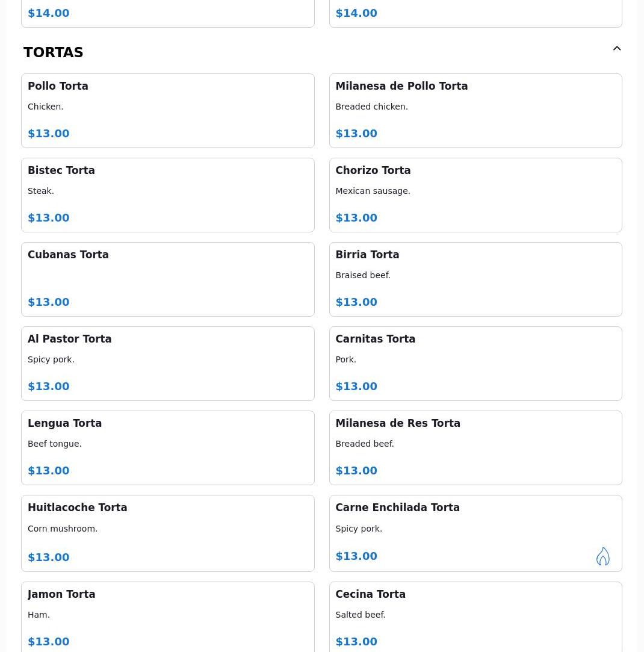
Task: Pick the Cubanas Torta item
Action: 167,279
